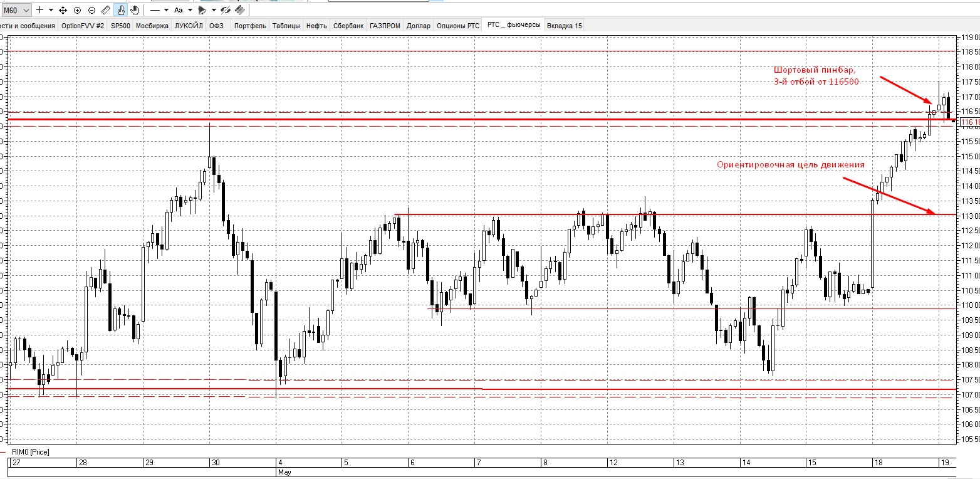The height and width of the screenshot is (479, 980).
Task: Toggle the highlighted pointing-hand tool
Action: coord(121,10)
